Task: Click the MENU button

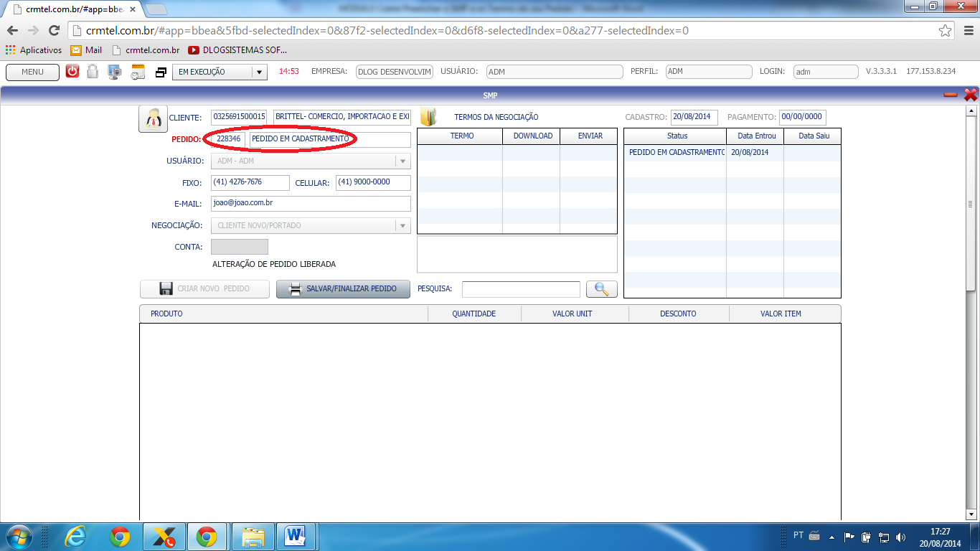Action: pos(32,72)
